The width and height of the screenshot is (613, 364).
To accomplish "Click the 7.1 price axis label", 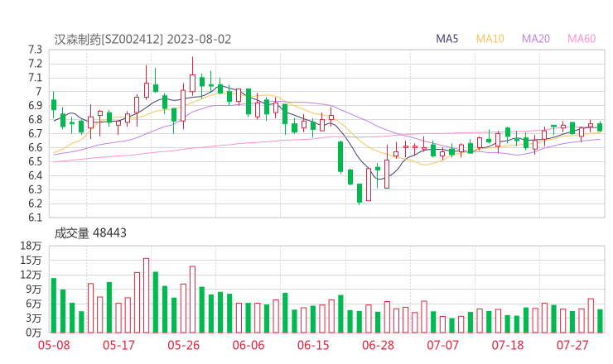I will (x=35, y=78).
